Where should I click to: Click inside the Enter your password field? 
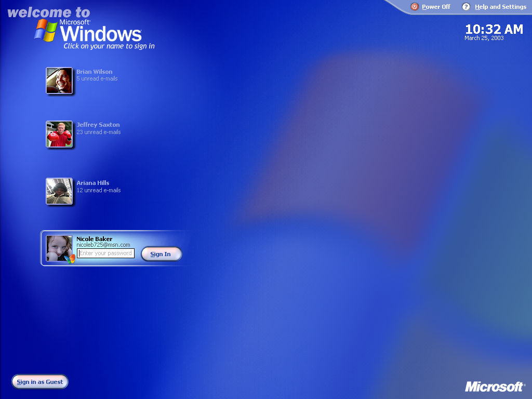coord(105,253)
